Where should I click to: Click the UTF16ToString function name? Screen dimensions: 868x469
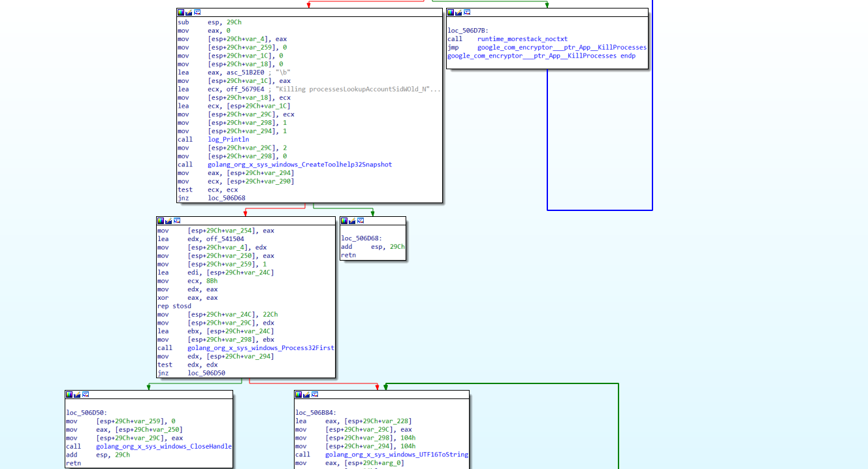[397, 455]
